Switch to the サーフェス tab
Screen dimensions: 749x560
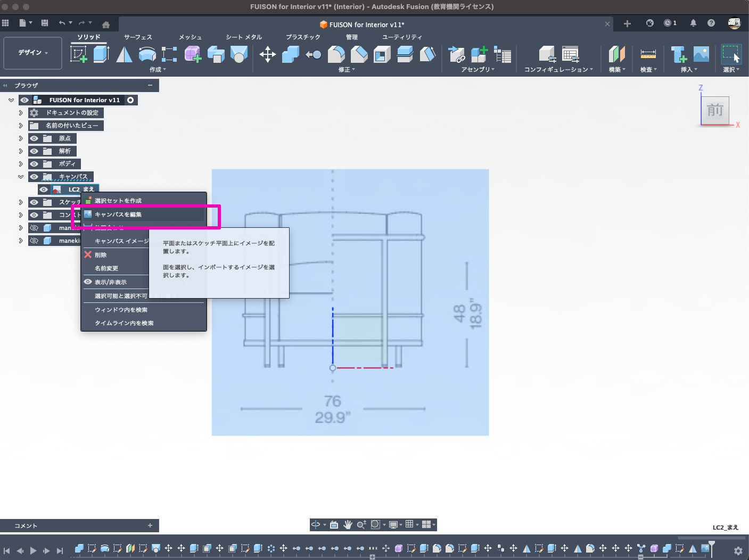click(x=138, y=37)
